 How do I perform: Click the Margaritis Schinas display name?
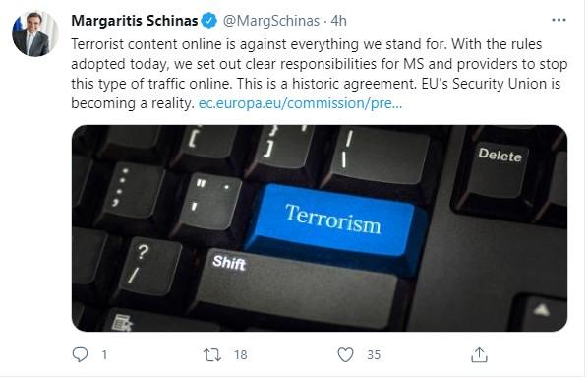point(135,21)
